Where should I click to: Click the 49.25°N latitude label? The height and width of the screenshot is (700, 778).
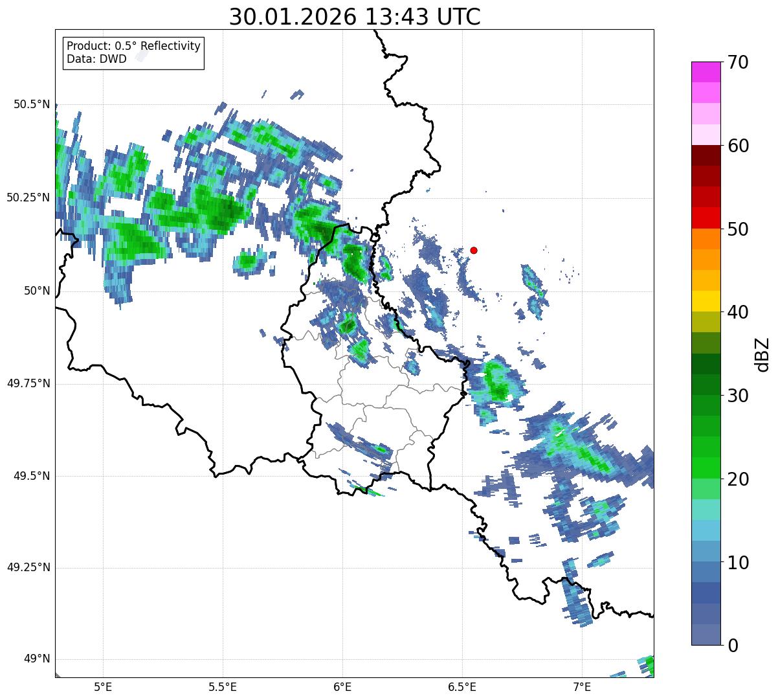point(28,567)
